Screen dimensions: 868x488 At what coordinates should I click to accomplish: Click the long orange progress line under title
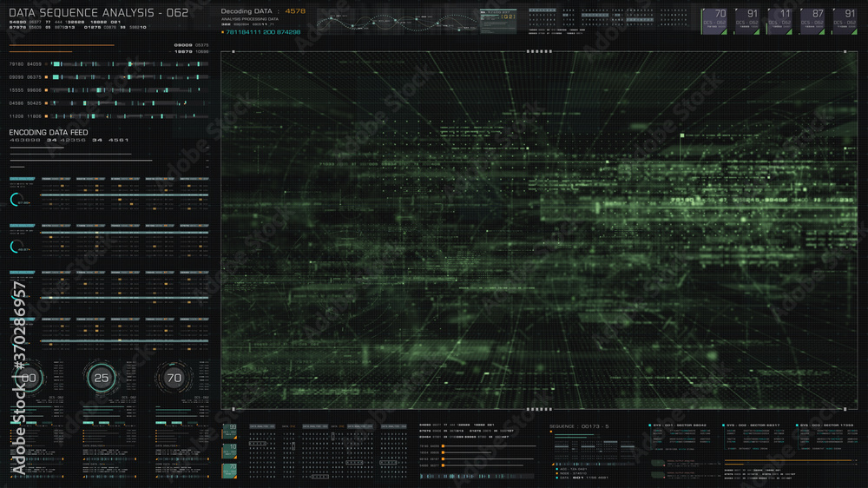point(62,45)
